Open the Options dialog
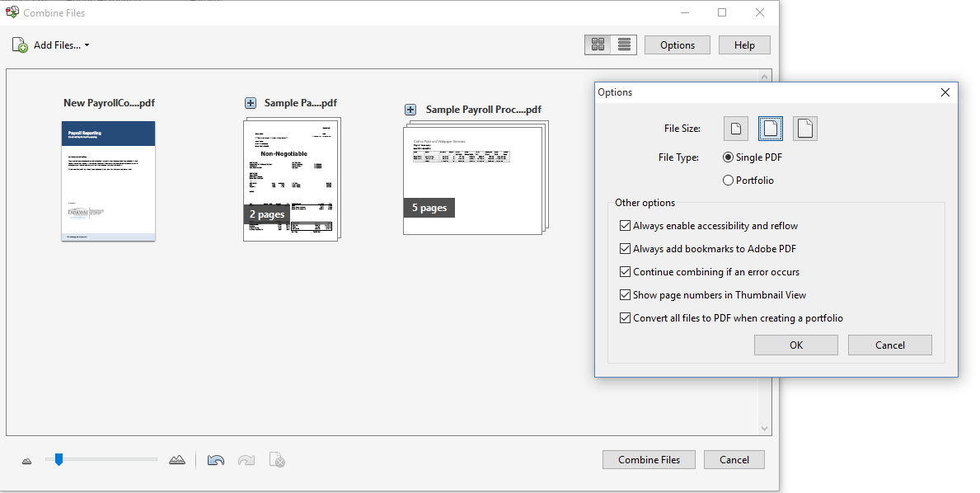Image resolution: width=980 pixels, height=493 pixels. (677, 44)
